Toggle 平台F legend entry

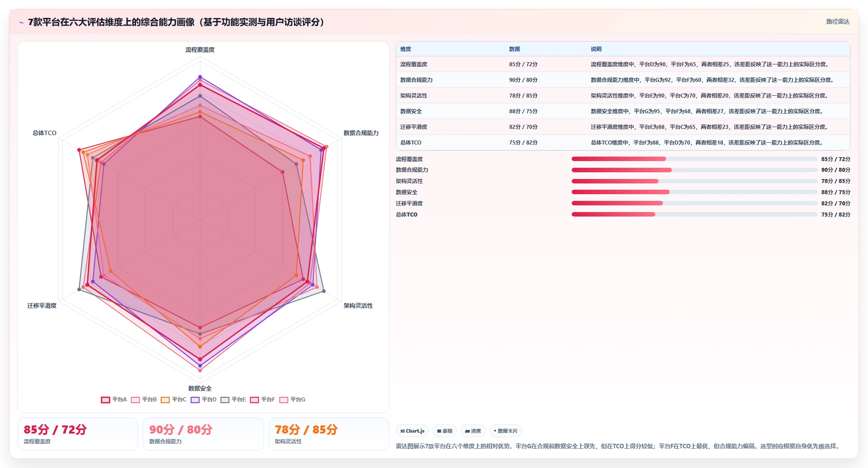click(x=262, y=400)
